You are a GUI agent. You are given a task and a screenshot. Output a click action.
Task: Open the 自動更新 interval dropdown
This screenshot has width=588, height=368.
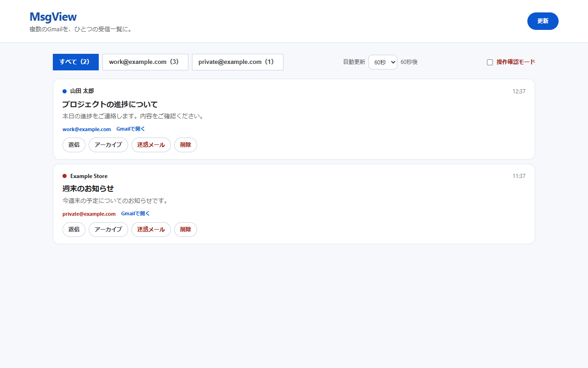pos(383,62)
